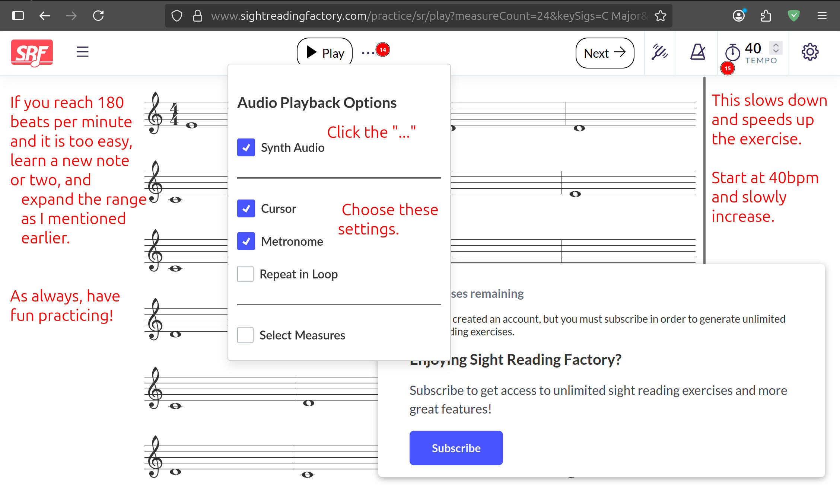
Task: Bookmark this page with the star
Action: click(x=661, y=16)
